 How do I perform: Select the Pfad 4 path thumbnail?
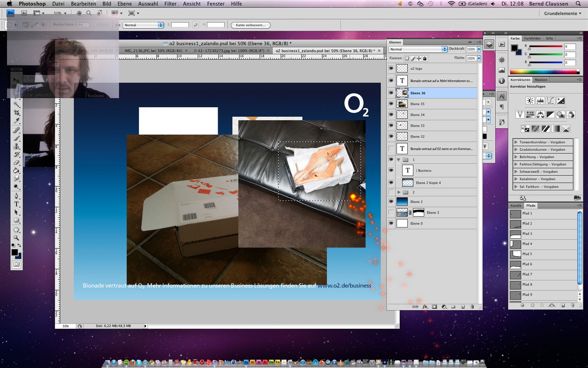515,244
